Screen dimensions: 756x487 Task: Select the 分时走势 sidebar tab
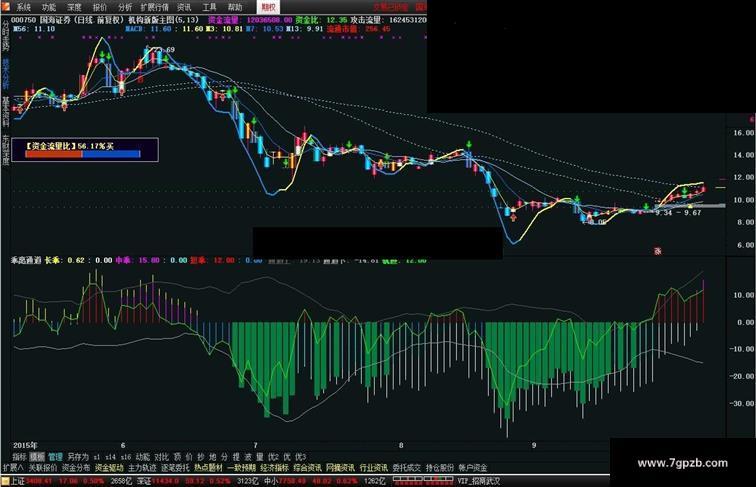click(5, 35)
